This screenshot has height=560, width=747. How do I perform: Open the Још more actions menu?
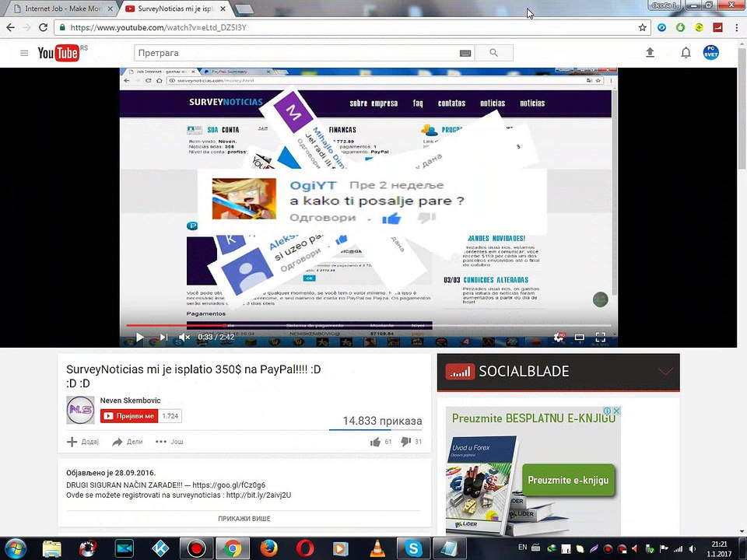coord(169,442)
